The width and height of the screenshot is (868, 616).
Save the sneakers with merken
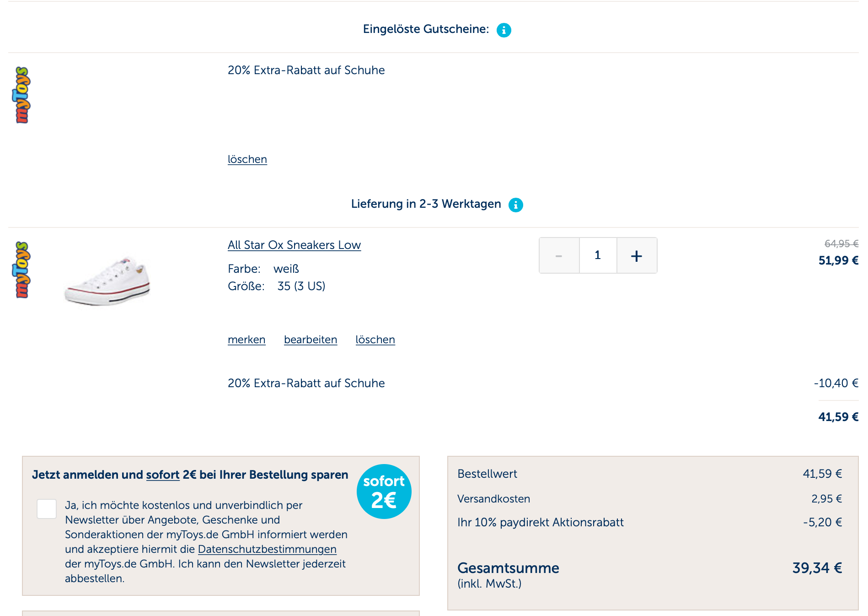[x=246, y=340]
